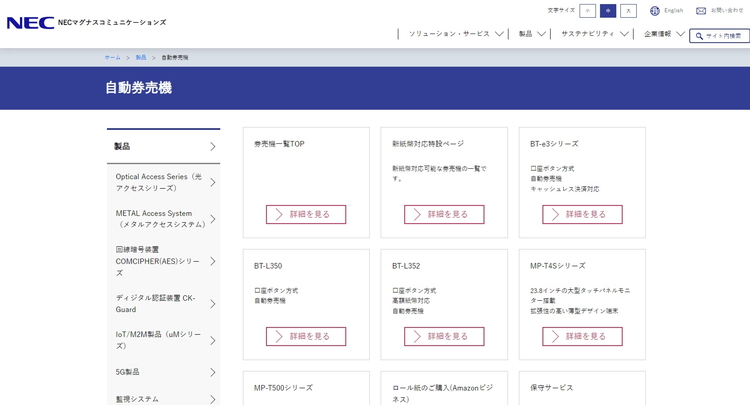Open sidebar 製品 heading
The width and height of the screenshot is (750, 405).
coord(164,146)
